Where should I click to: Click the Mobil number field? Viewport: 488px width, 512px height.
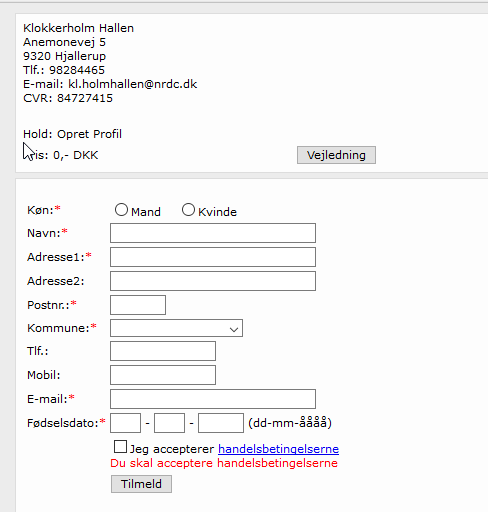pos(163,375)
